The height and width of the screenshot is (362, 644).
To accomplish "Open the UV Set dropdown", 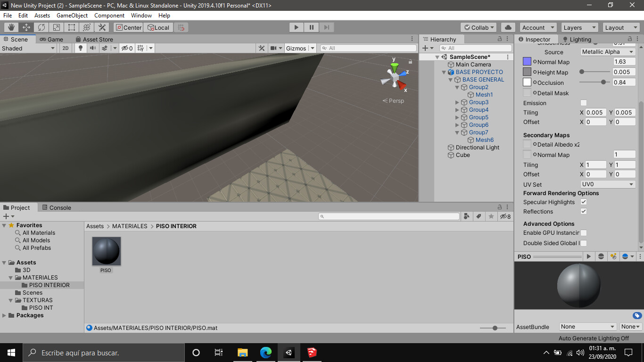I will tap(607, 184).
